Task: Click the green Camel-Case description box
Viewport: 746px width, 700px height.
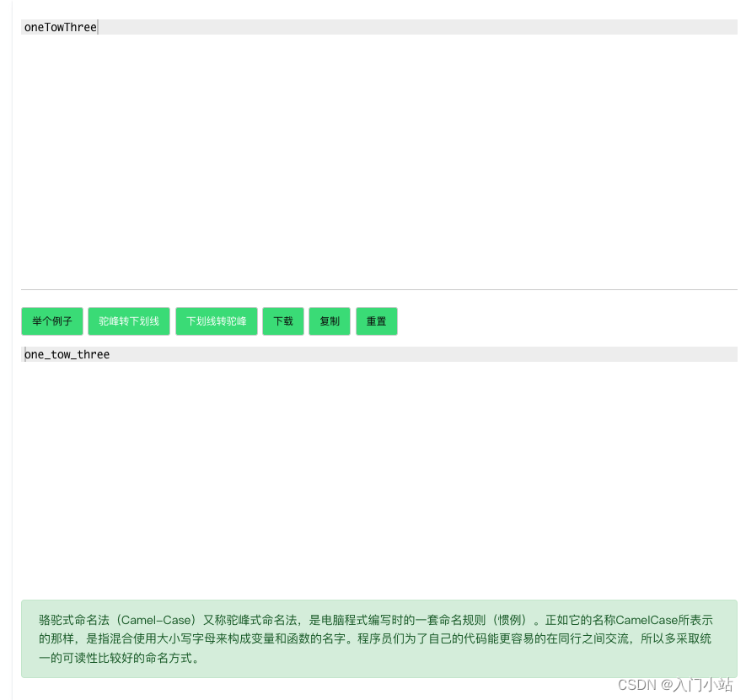Action: [x=379, y=638]
